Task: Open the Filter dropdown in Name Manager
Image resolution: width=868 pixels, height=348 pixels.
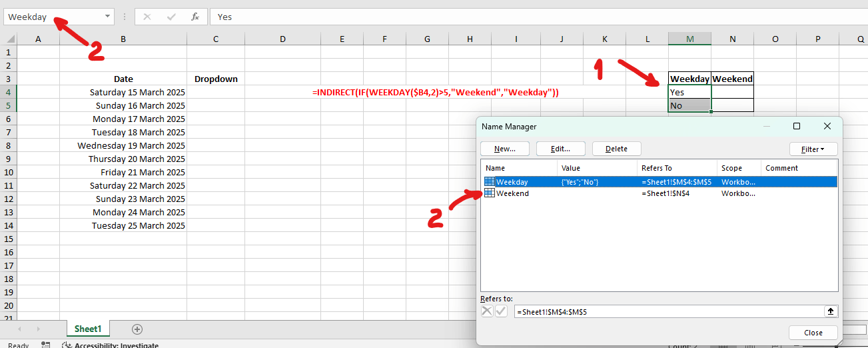Action: point(813,149)
